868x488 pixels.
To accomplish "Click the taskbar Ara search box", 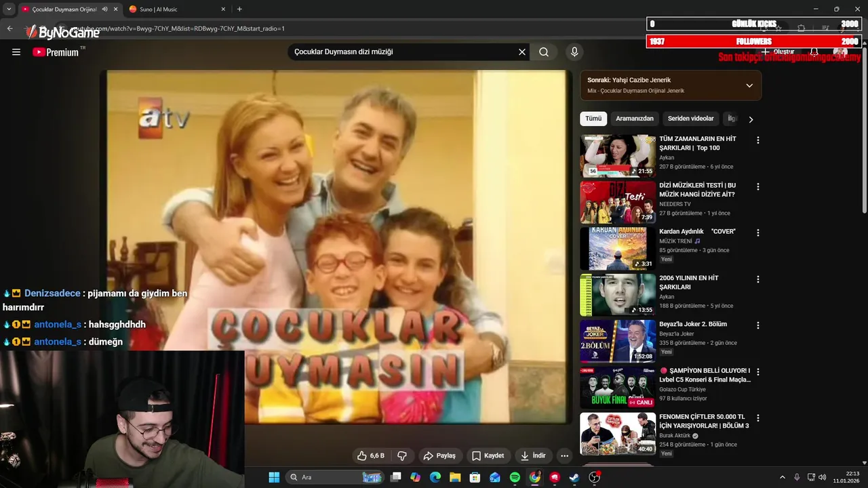I will click(335, 477).
